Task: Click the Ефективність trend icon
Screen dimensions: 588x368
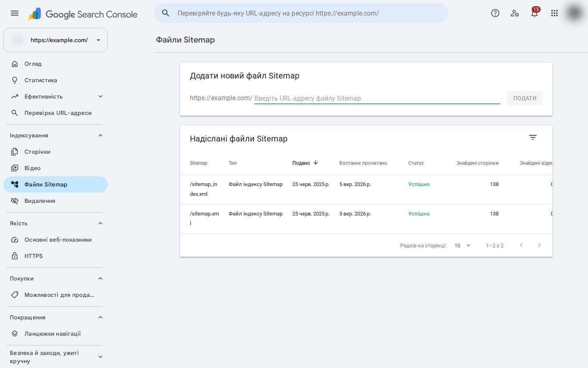Action: tap(15, 96)
